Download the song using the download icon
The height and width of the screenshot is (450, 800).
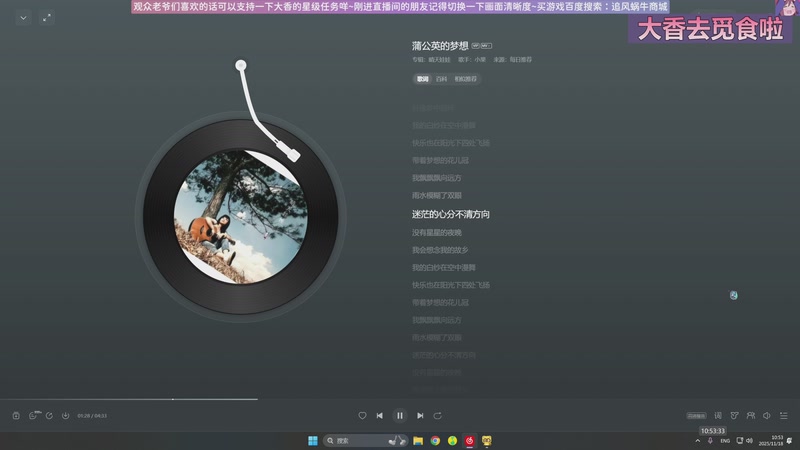coord(65,415)
